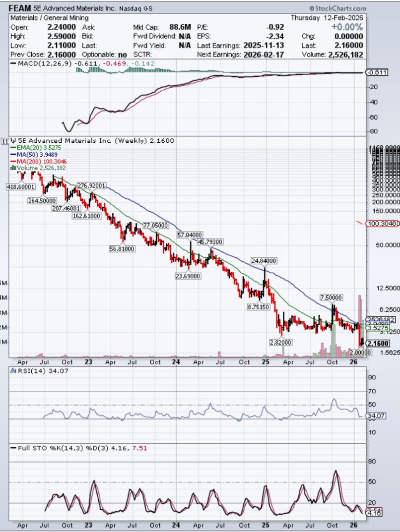
Task: Click the 77.05000 high annotation
Action: coord(155,225)
